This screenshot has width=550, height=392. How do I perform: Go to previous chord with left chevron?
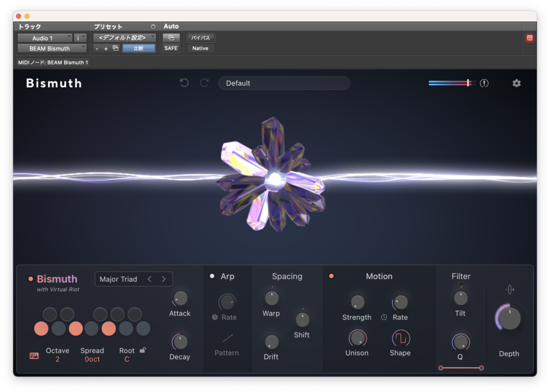click(150, 279)
